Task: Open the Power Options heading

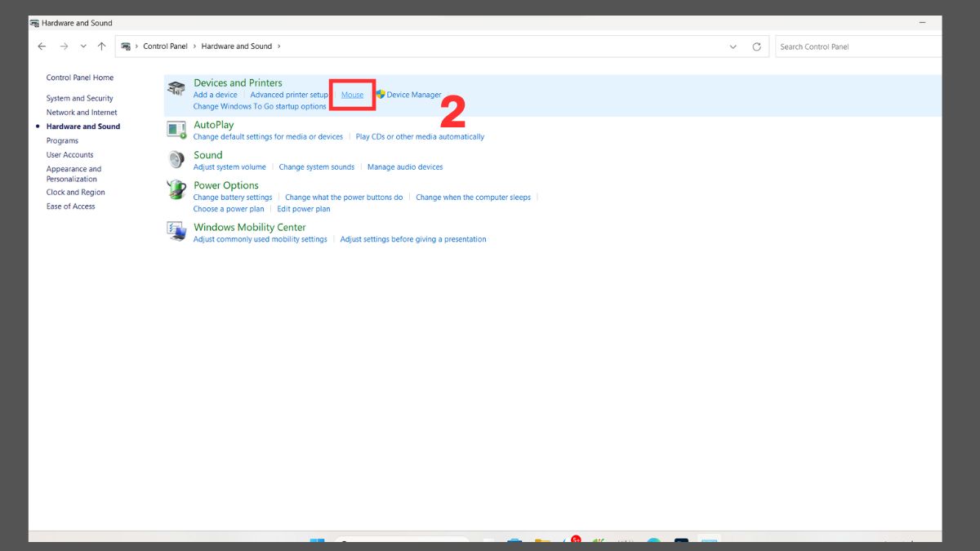Action: 226,185
